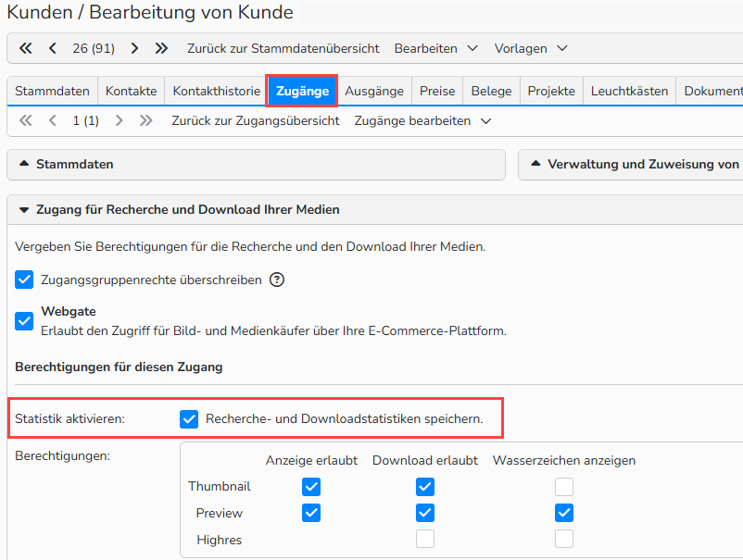This screenshot has height=560, width=743.
Task: Uncheck Zugangsgruppenrechte überschreiben checkbox
Action: [24, 280]
